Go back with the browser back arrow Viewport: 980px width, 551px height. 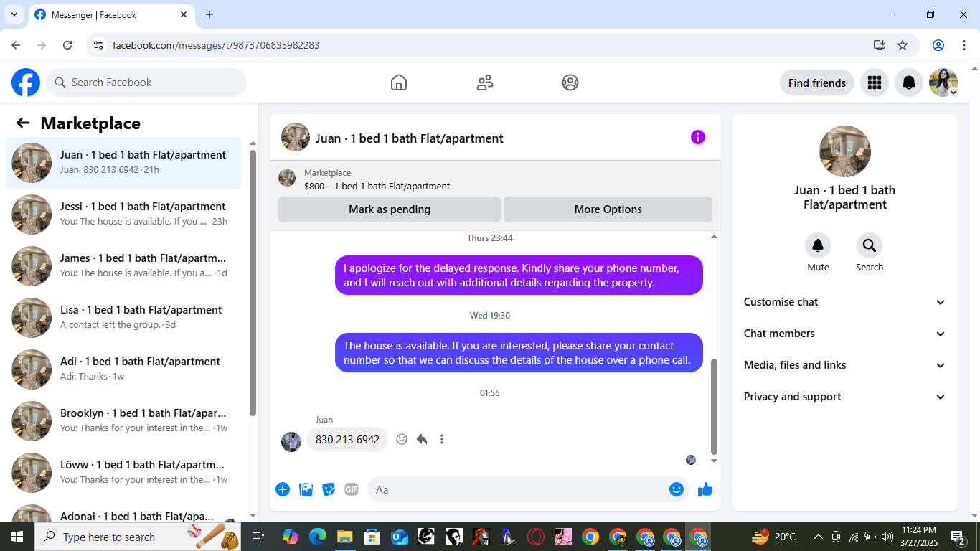pyautogui.click(x=16, y=45)
